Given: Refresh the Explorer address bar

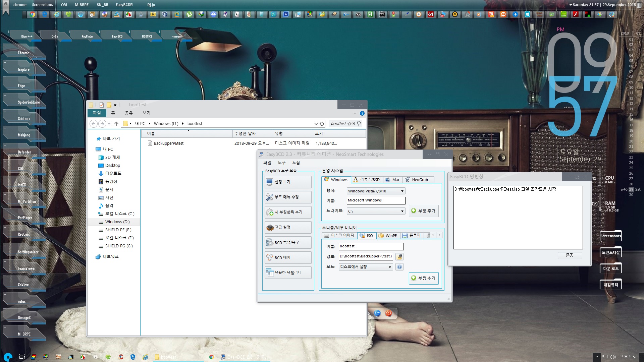Looking at the screenshot, I should click(322, 124).
